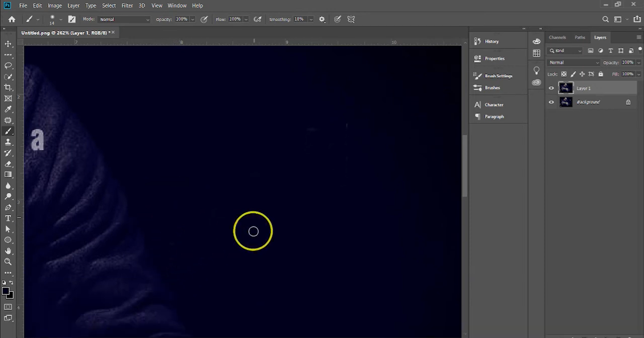
Task: Open brush Mode dropdown
Action: pyautogui.click(x=124, y=19)
